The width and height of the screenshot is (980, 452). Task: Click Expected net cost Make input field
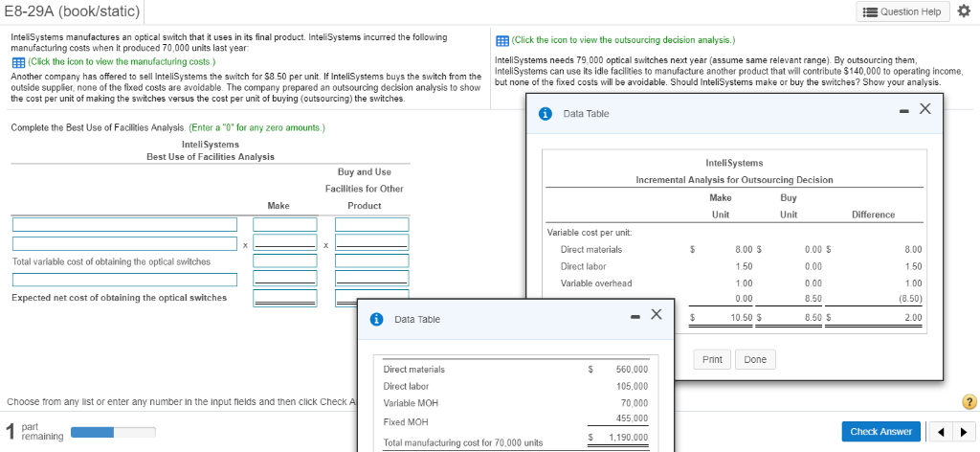point(285,298)
